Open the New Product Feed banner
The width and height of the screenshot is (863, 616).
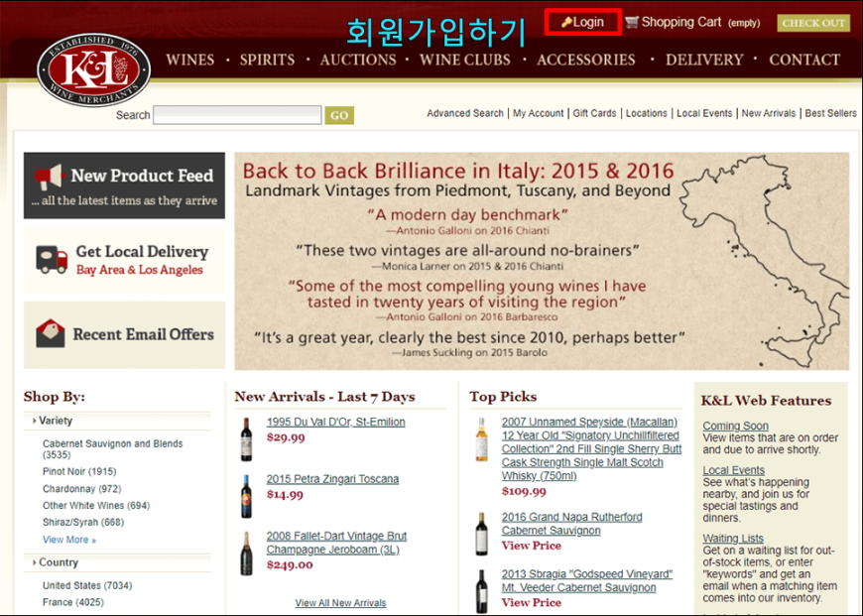tap(124, 185)
